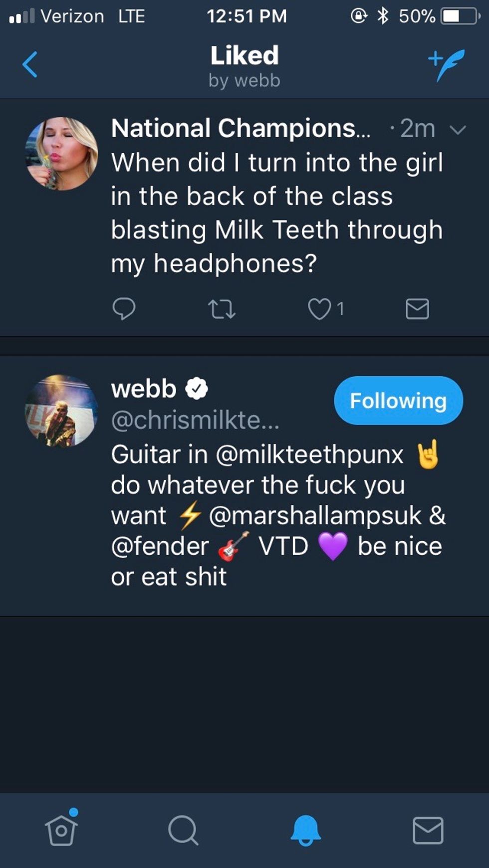Viewport: 489px width, 868px height.
Task: Open the @marshallampsuk mention link
Action: [315, 515]
